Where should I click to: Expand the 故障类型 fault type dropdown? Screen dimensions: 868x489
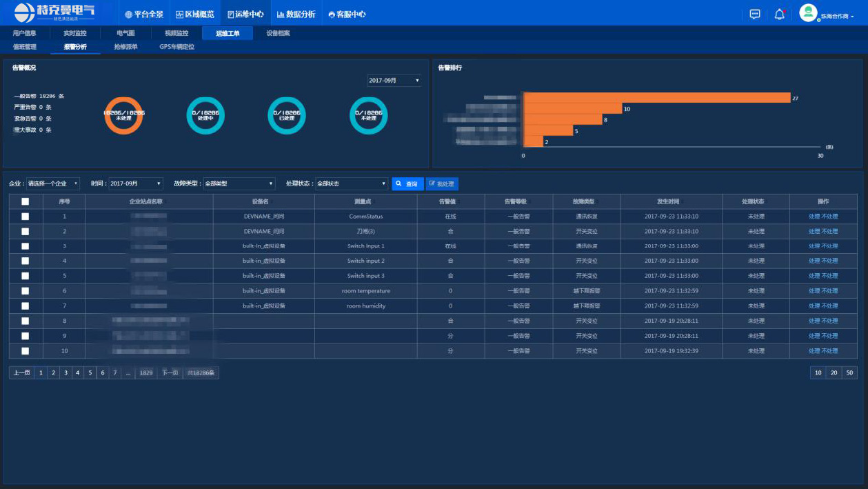pyautogui.click(x=239, y=184)
